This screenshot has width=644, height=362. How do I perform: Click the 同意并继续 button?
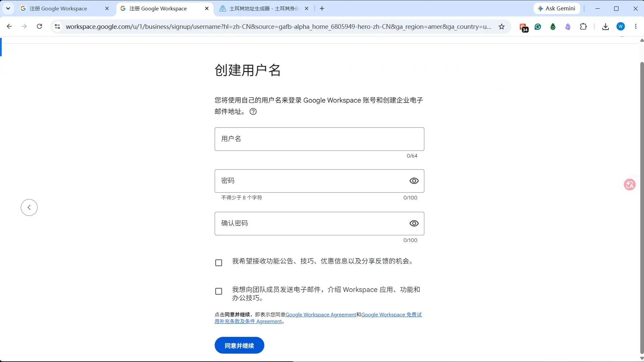[239, 345]
